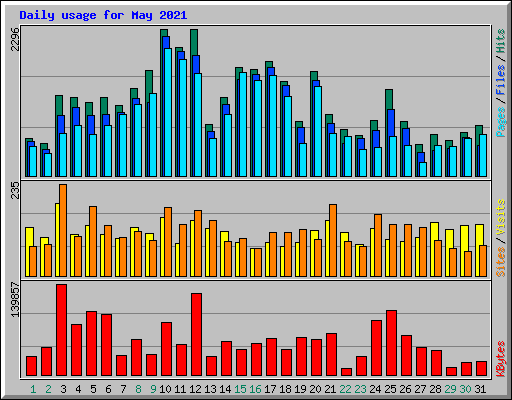Click the x-axis day label 4
Viewport: 512px width, 400px height.
click(x=78, y=389)
